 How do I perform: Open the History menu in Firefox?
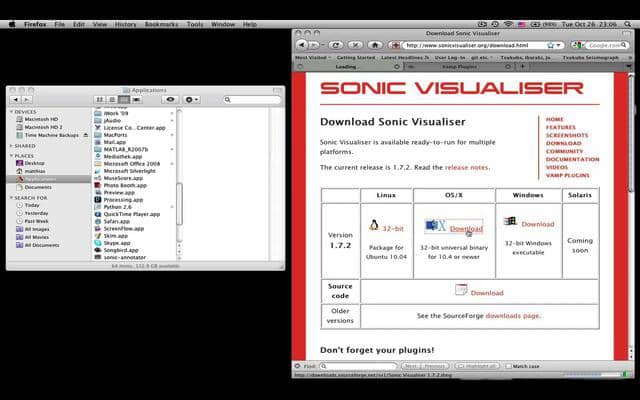tap(125, 24)
